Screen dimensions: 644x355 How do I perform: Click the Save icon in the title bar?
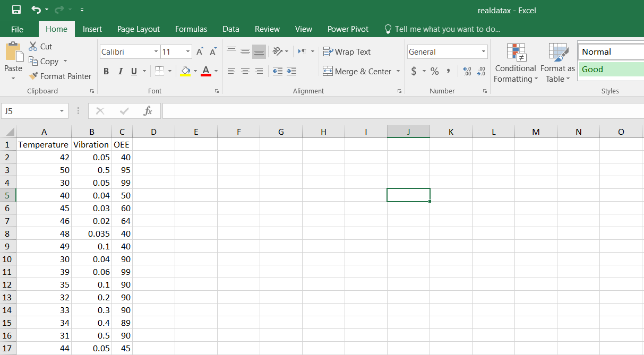tap(16, 10)
